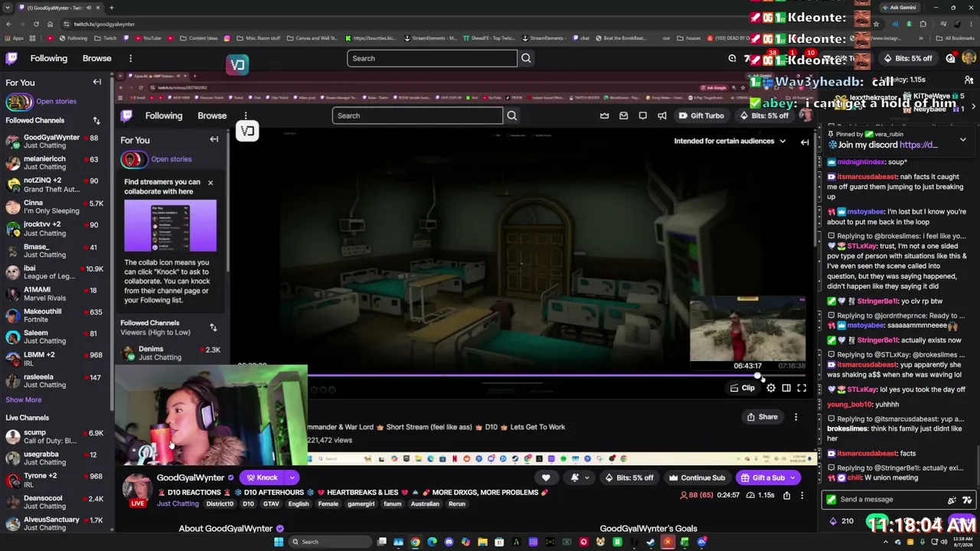Show more followed channels

tap(24, 399)
